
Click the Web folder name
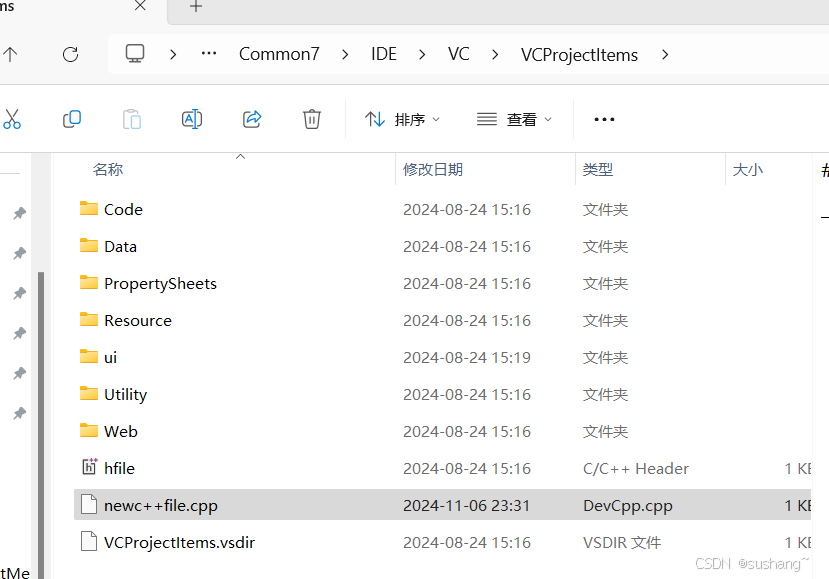[x=121, y=431]
